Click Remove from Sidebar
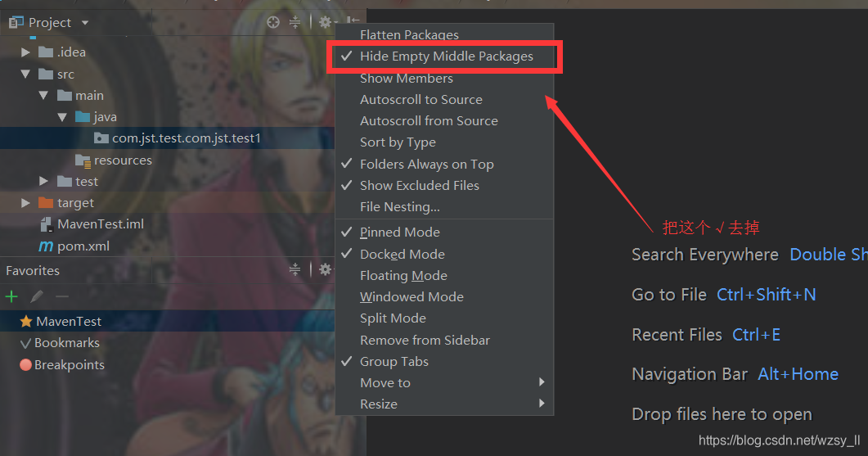This screenshot has height=456, width=868. click(x=444, y=341)
